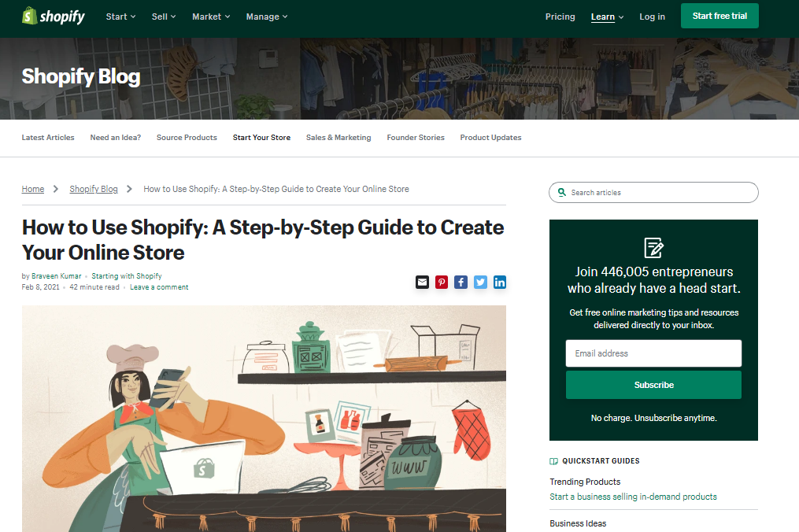The height and width of the screenshot is (532, 799).
Task: Share article on LinkedIn
Action: point(500,283)
